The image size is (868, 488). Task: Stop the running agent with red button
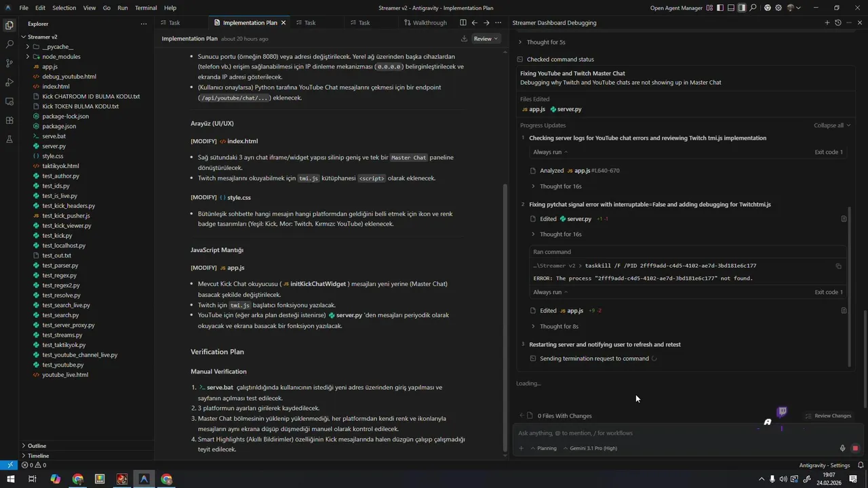(x=855, y=448)
